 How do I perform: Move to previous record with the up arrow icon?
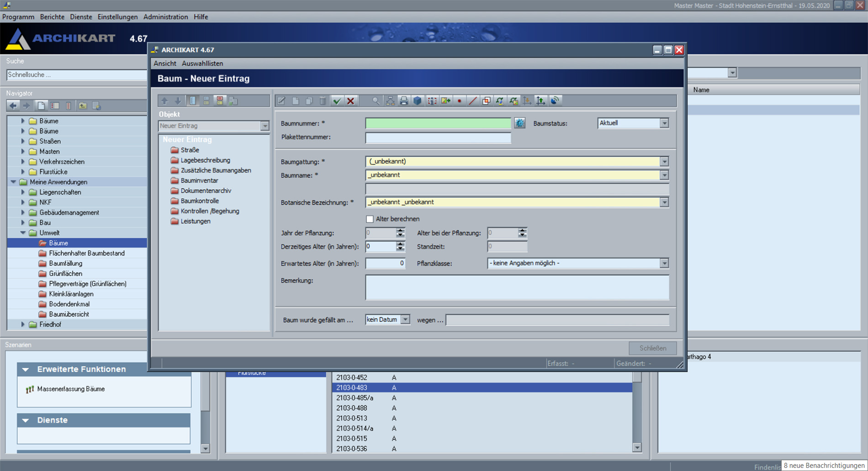click(164, 101)
